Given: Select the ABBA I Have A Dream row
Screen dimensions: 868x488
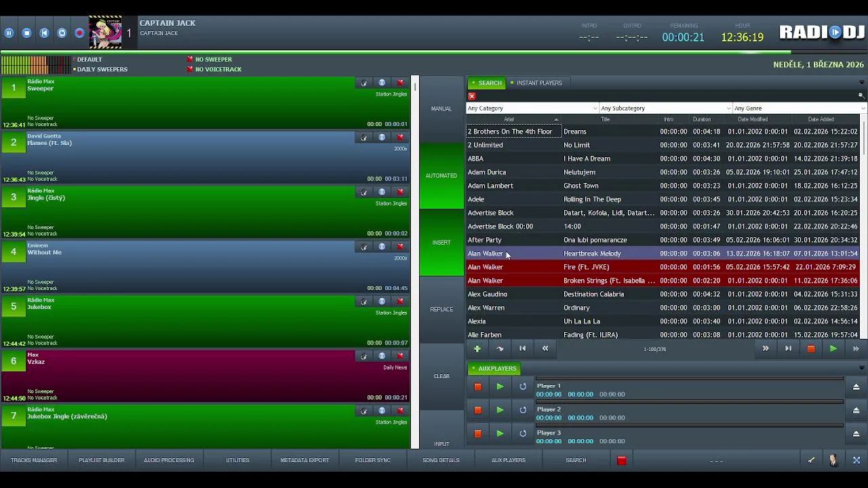Looking at the screenshot, I should (x=663, y=159).
